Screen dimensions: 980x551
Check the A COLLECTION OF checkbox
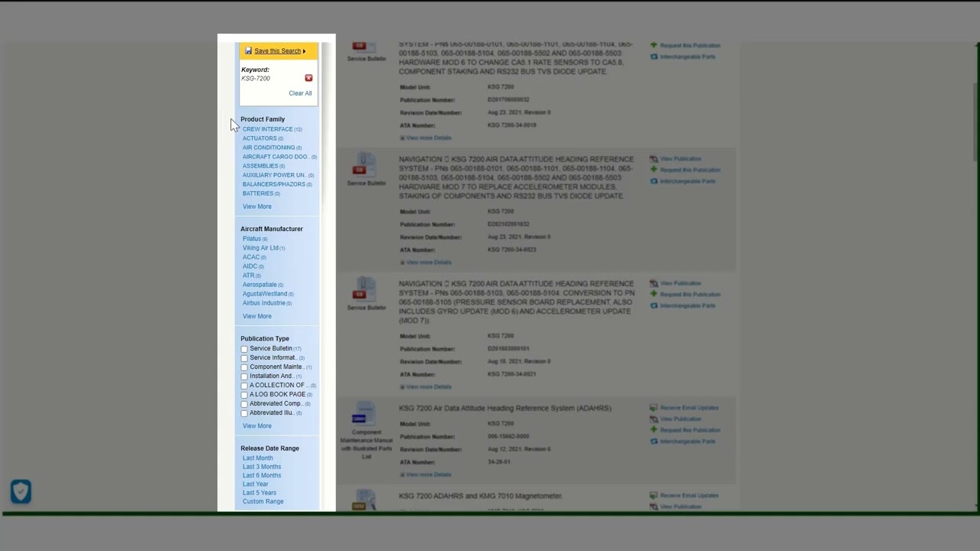click(x=244, y=386)
